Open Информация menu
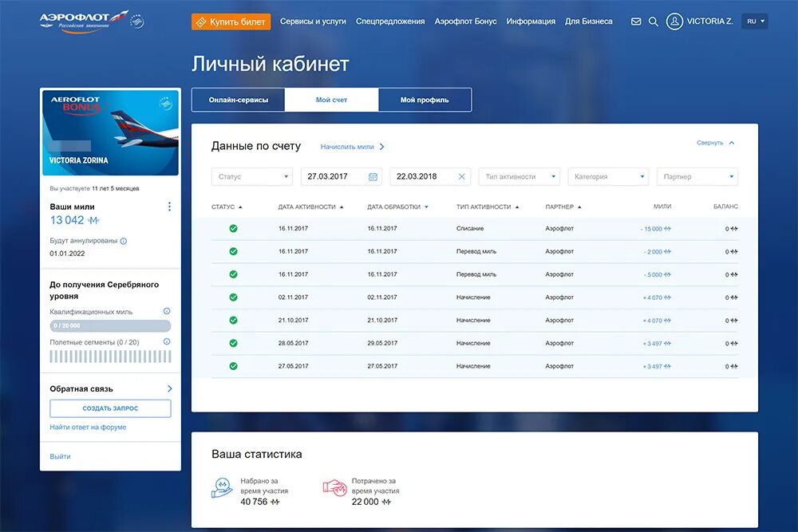 [531, 22]
